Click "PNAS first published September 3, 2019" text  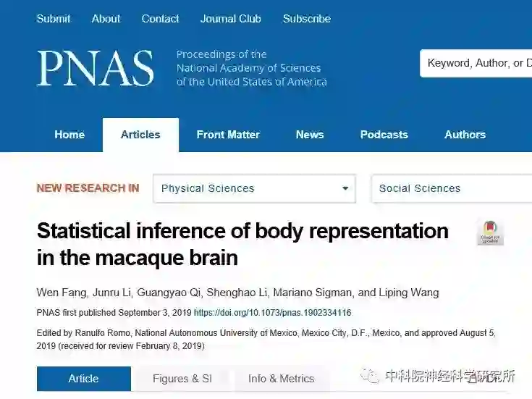point(114,313)
